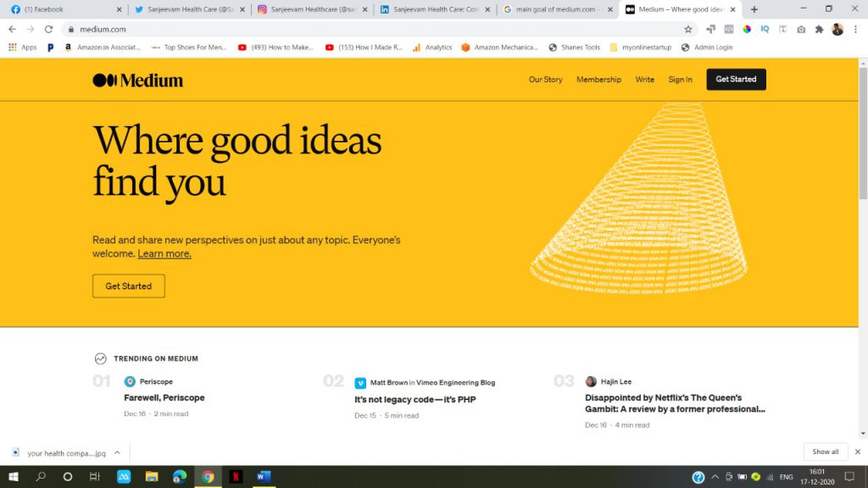Open the Chrome extensions puzzle icon
Viewport: 868px width, 488px height.
click(820, 30)
